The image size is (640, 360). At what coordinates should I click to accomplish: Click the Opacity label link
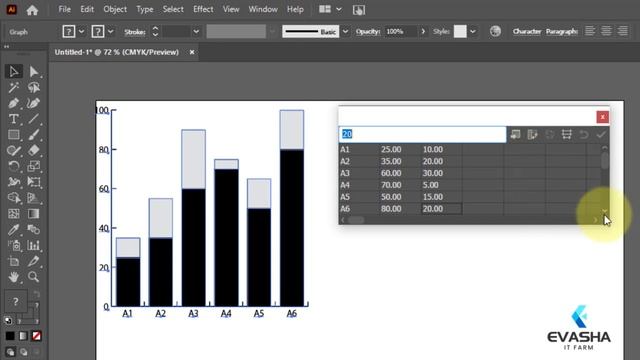pos(368,31)
